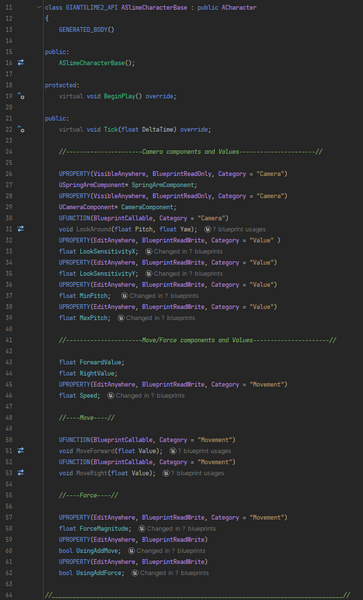Open 'Changed in blueprints' hint for LookSensitivityY

(184, 274)
